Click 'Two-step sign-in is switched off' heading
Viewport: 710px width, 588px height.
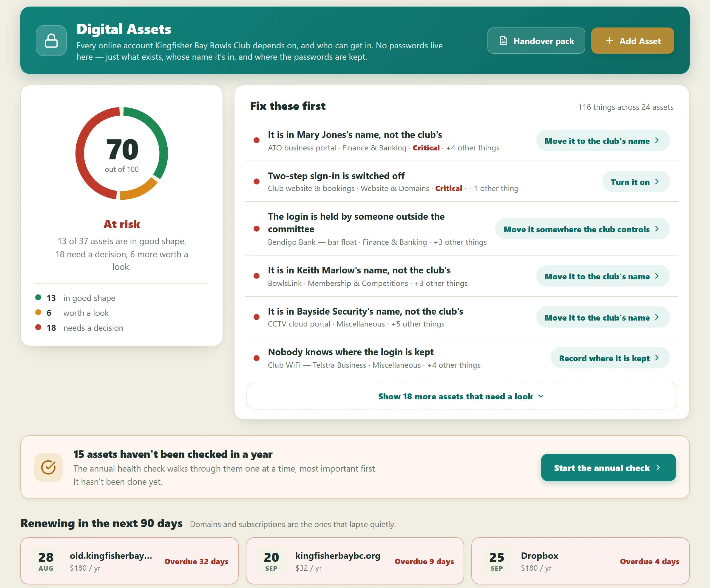336,176
